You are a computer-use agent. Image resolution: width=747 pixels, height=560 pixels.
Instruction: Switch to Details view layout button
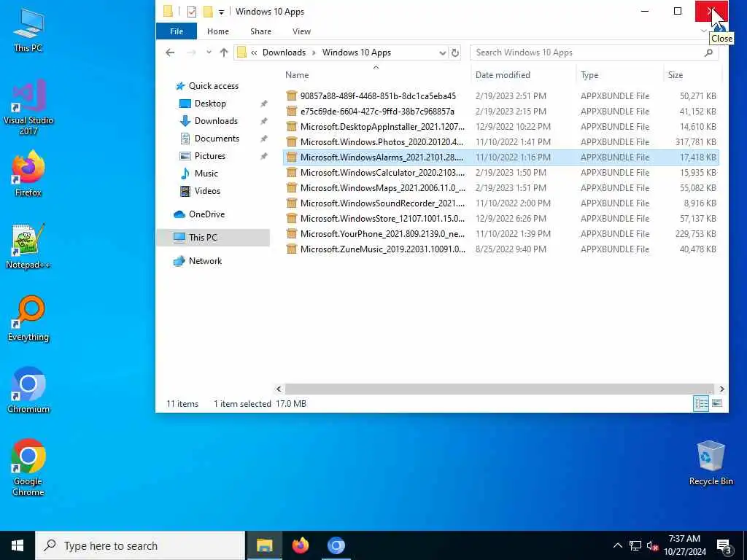tap(701, 404)
